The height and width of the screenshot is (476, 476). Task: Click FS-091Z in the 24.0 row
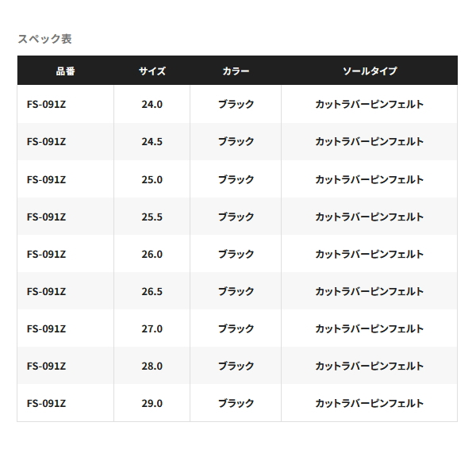point(46,104)
